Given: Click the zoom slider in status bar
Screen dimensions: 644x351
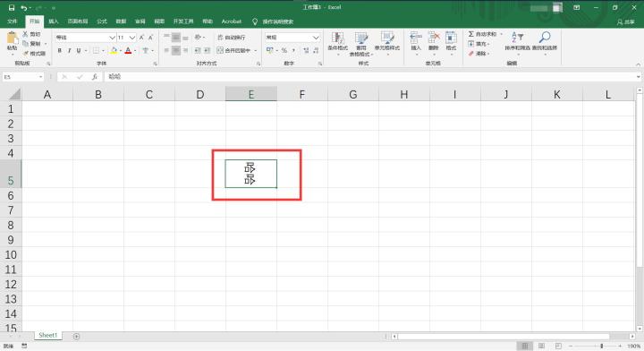Looking at the screenshot, I should point(602,346).
